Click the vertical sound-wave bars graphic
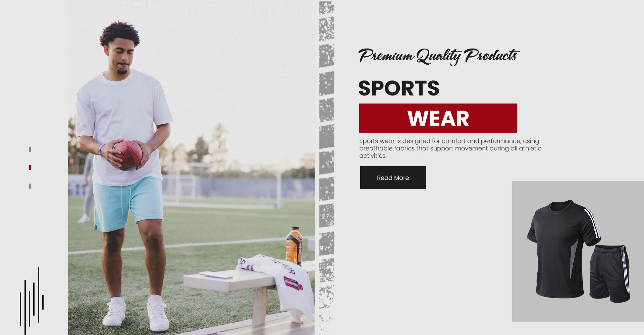 tap(32, 301)
